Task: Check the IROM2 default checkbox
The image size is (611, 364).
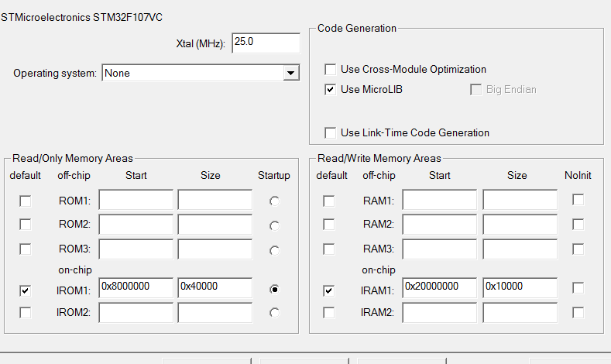Action: (26, 313)
